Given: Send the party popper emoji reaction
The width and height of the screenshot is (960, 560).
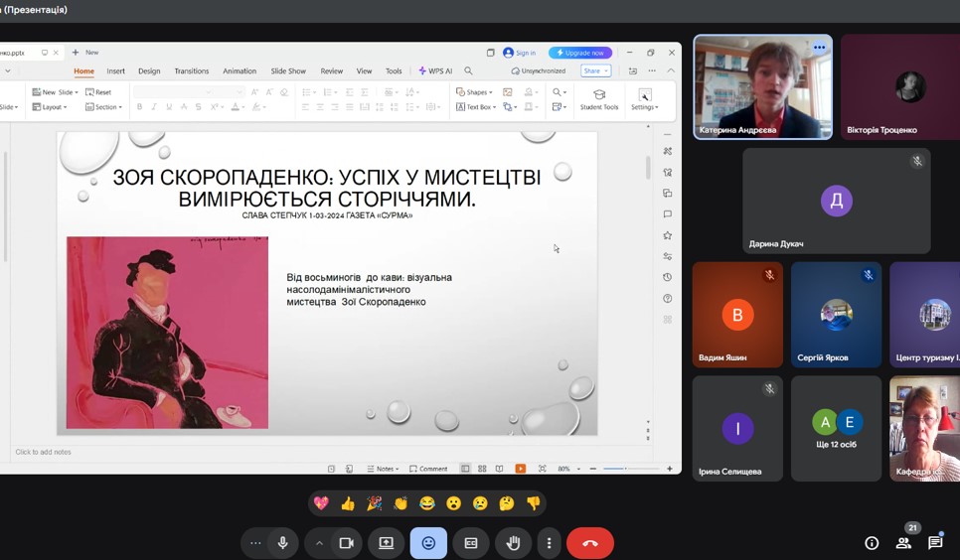Looking at the screenshot, I should pyautogui.click(x=374, y=503).
